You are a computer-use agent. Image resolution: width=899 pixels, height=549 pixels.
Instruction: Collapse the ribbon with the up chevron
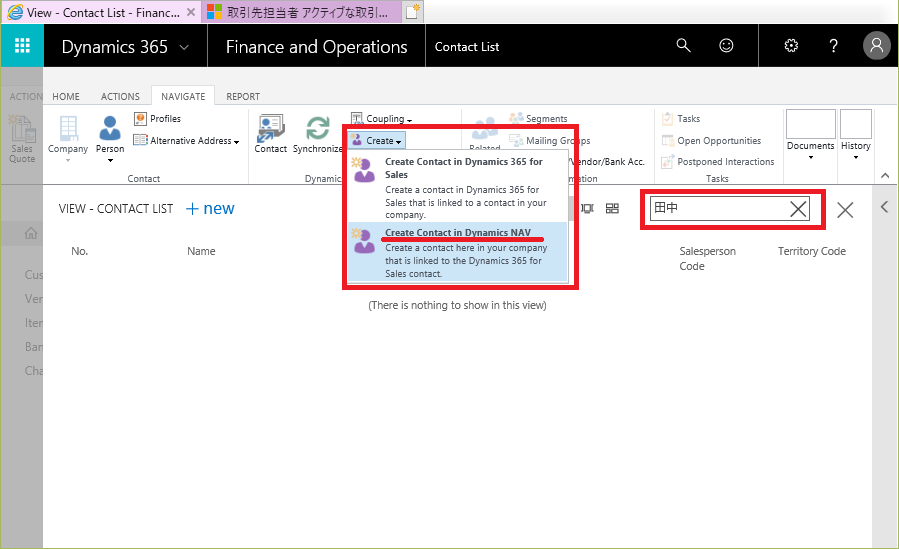click(885, 175)
